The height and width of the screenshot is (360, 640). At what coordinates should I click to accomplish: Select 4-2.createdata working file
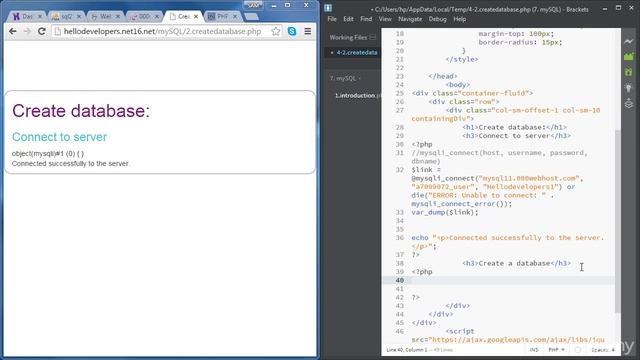coord(353,52)
